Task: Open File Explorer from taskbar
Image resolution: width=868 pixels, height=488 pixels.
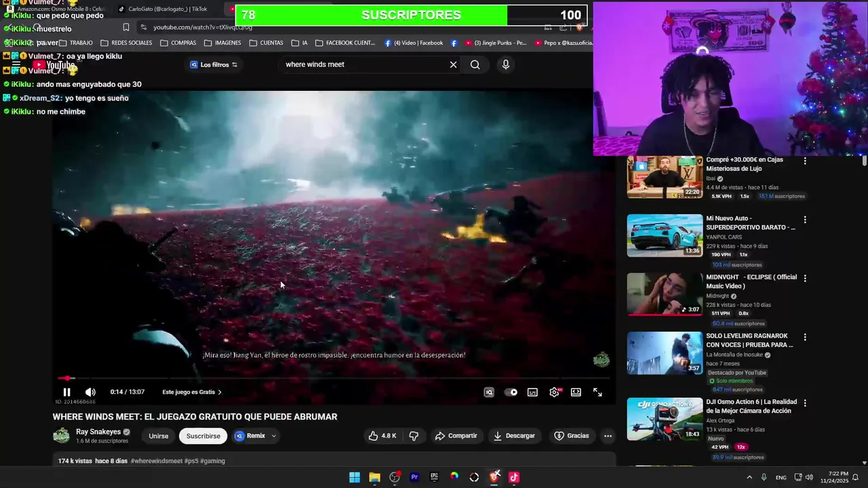Action: pos(374,477)
